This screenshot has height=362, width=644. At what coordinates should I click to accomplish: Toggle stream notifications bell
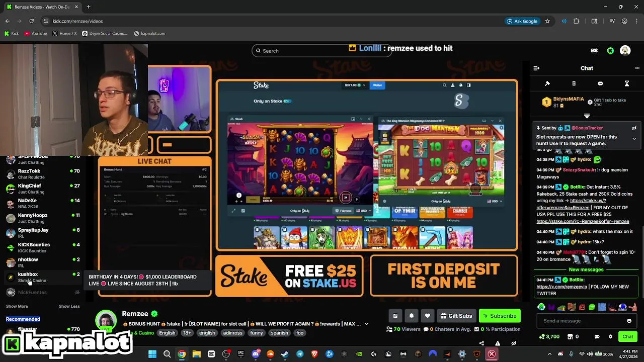(412, 316)
